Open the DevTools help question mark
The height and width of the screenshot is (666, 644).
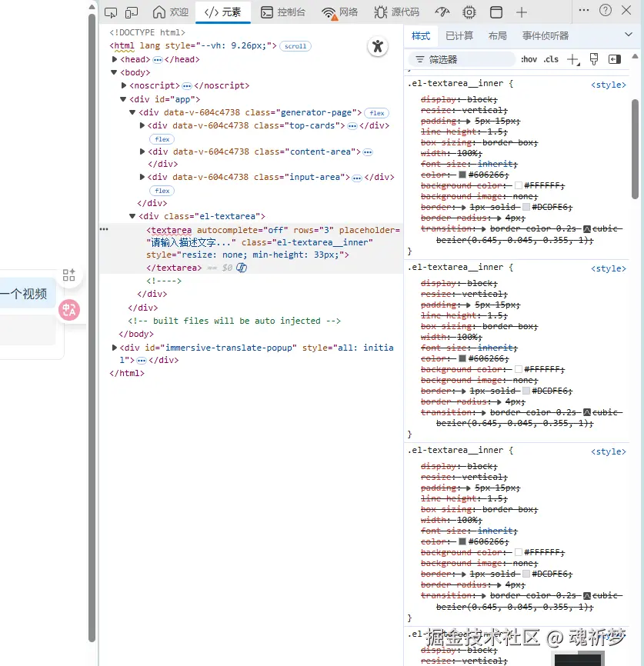point(606,10)
